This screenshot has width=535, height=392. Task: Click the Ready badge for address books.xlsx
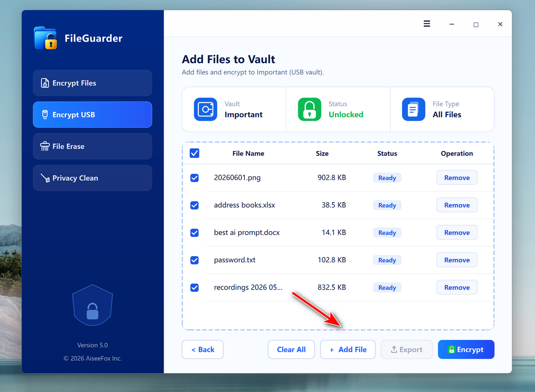[x=387, y=205]
